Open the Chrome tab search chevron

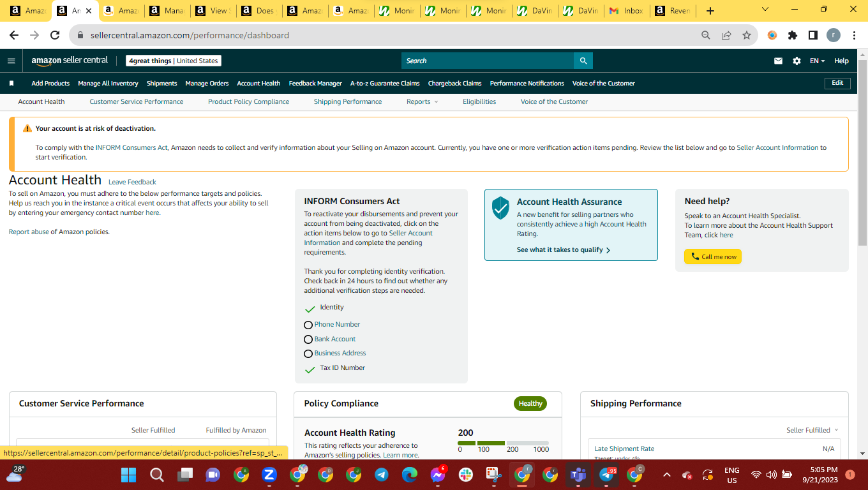pos(765,10)
